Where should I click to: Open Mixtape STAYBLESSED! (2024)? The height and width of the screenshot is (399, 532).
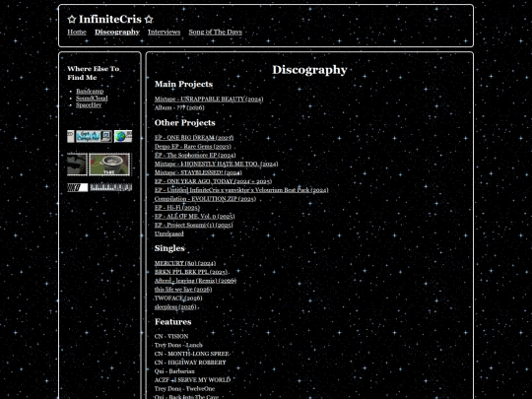tap(198, 172)
